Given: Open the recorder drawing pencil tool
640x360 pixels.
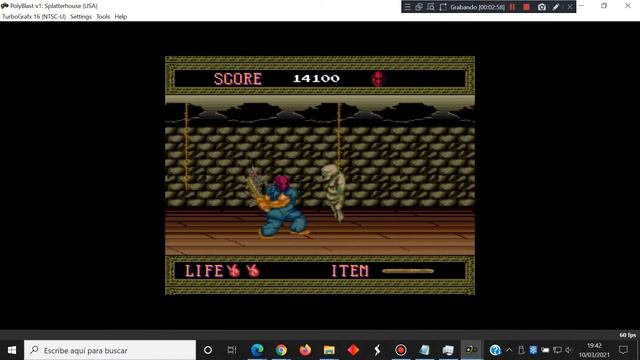Looking at the screenshot, I should pos(556,7).
